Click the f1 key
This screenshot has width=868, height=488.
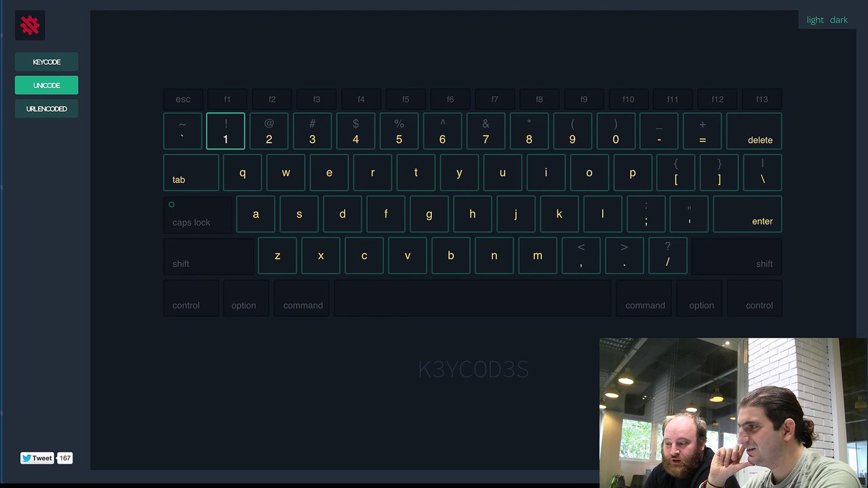(227, 99)
